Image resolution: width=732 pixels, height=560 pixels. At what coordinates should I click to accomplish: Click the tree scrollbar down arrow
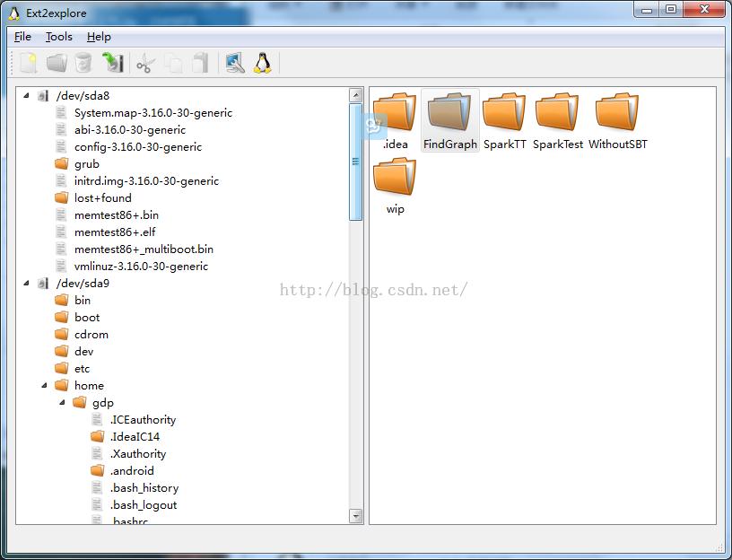coord(356,516)
